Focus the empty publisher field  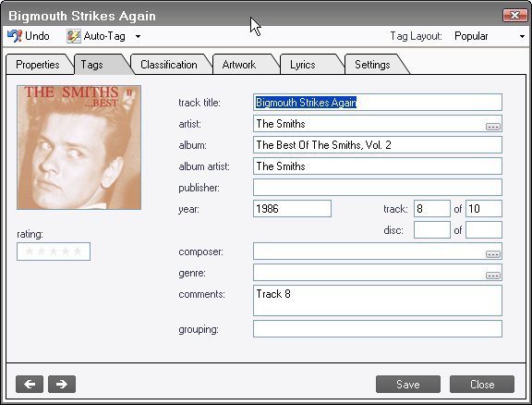(377, 188)
